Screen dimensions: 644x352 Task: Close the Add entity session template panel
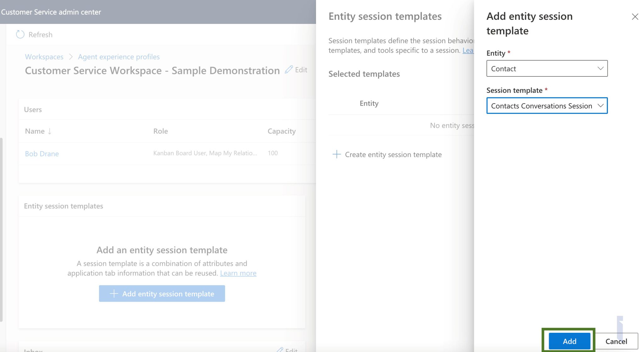point(635,17)
